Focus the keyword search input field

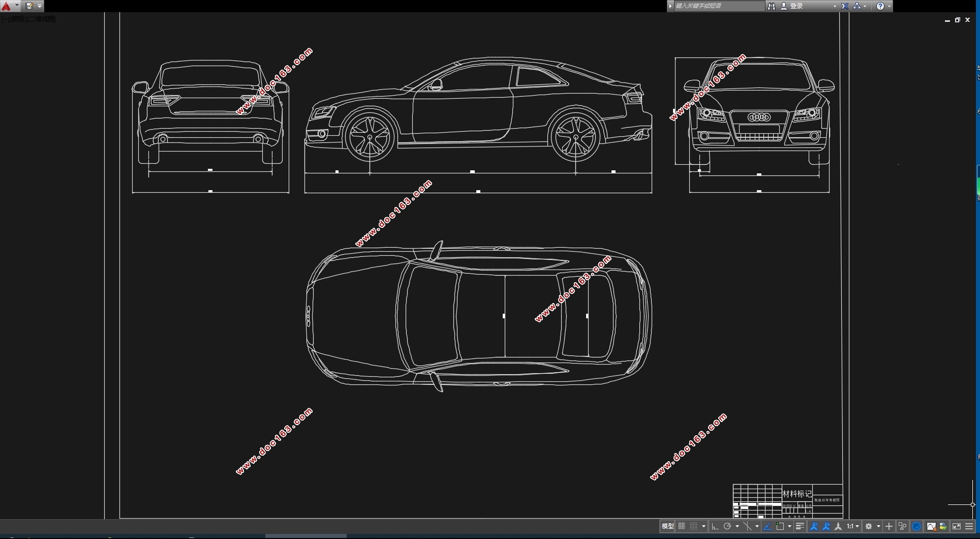[x=719, y=6]
